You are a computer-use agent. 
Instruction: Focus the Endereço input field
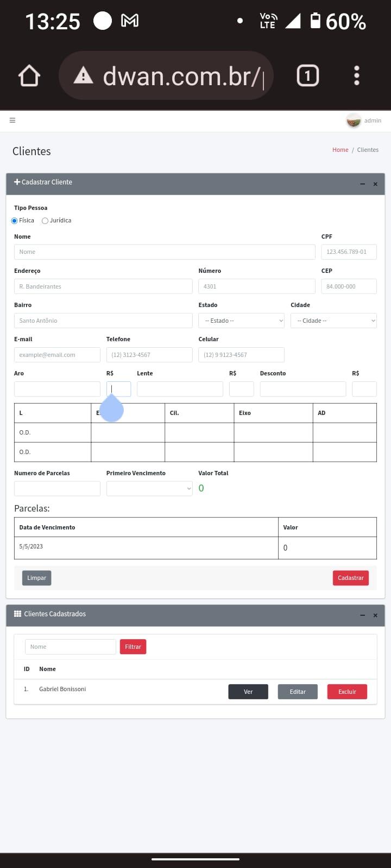[103, 286]
